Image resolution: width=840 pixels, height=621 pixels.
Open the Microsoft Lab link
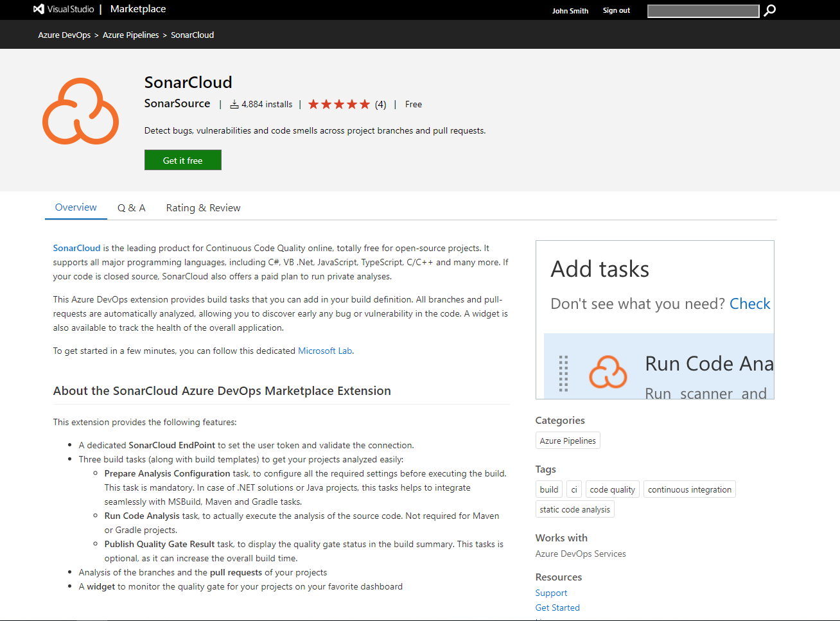pos(325,351)
